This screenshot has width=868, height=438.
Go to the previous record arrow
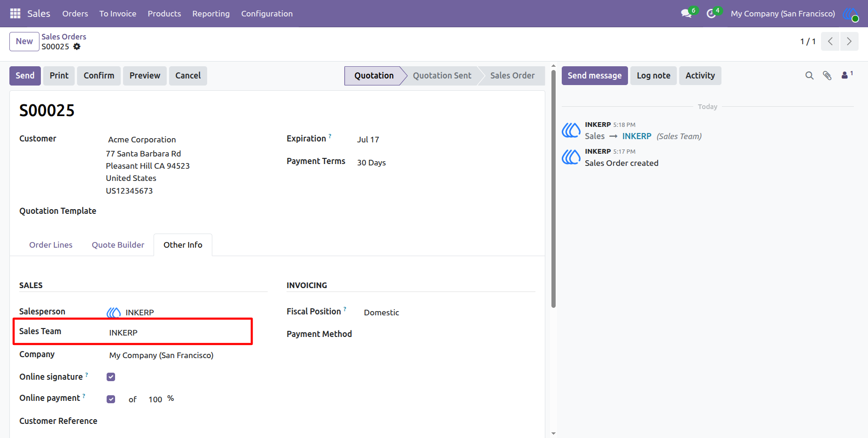(x=830, y=41)
